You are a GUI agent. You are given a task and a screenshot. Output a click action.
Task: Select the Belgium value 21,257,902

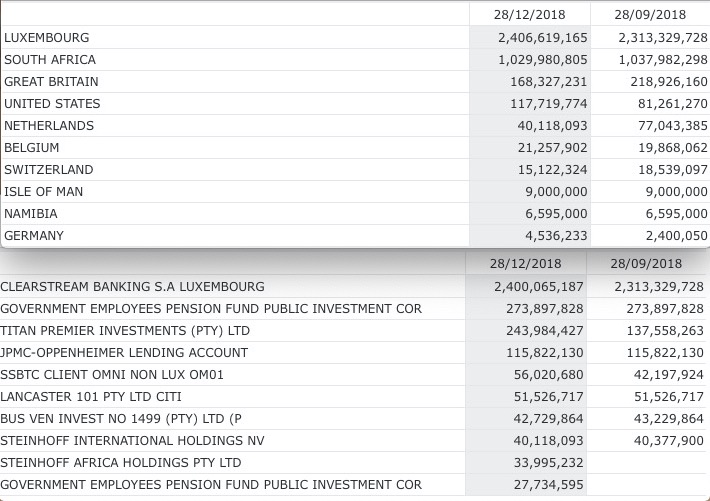point(552,148)
